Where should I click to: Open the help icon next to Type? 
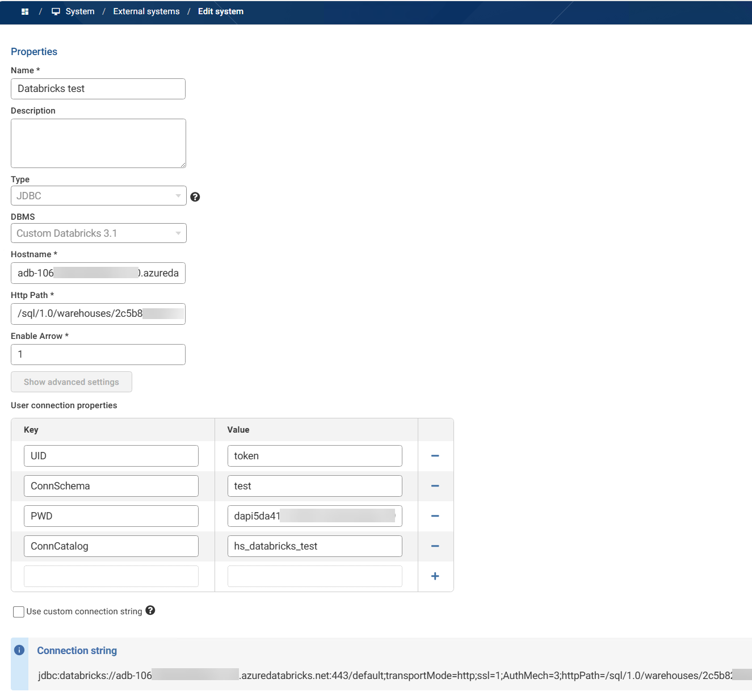195,197
